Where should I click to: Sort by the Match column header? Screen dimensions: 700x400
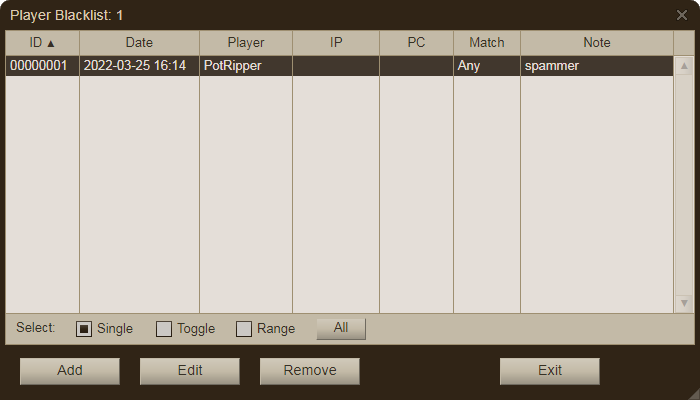point(486,43)
